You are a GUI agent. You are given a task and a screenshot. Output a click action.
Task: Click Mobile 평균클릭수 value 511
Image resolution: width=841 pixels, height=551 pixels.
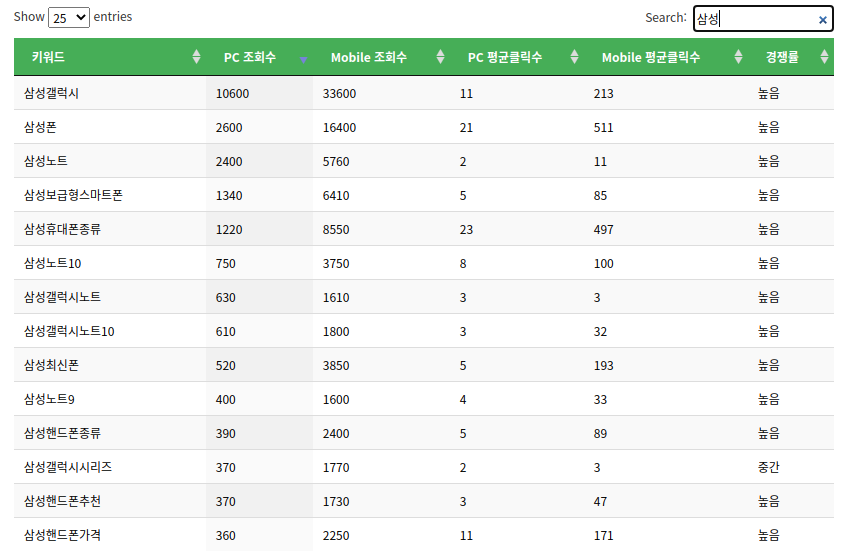(603, 128)
